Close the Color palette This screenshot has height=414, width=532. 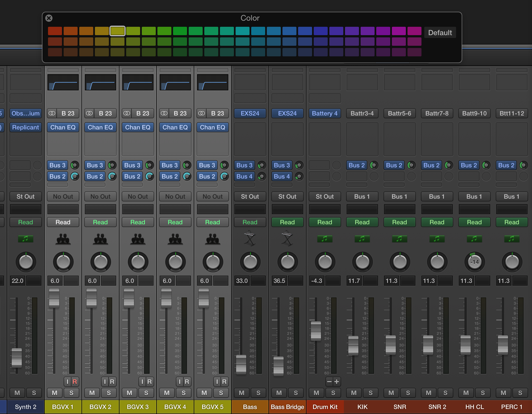[x=49, y=18]
